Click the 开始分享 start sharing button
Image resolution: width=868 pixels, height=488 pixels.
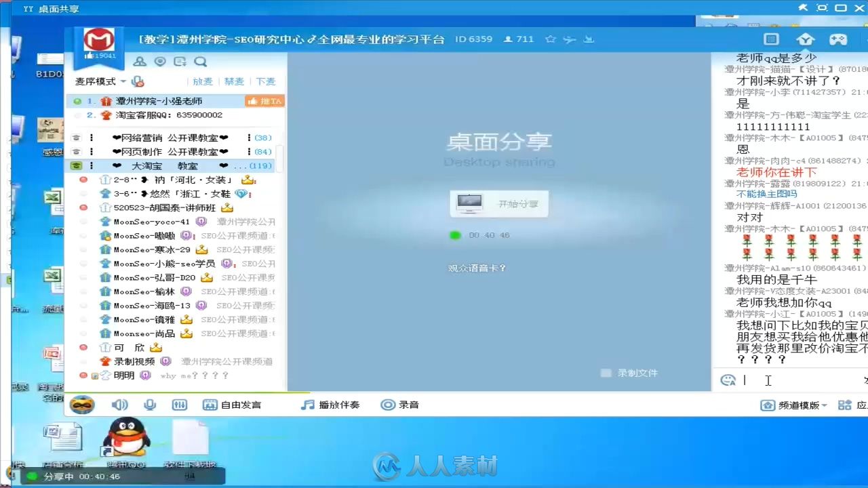[499, 203]
